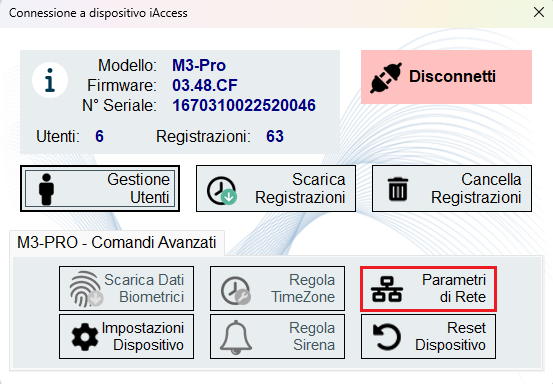Click the Registrazioni: label
The height and width of the screenshot is (384, 553).
[x=203, y=136]
